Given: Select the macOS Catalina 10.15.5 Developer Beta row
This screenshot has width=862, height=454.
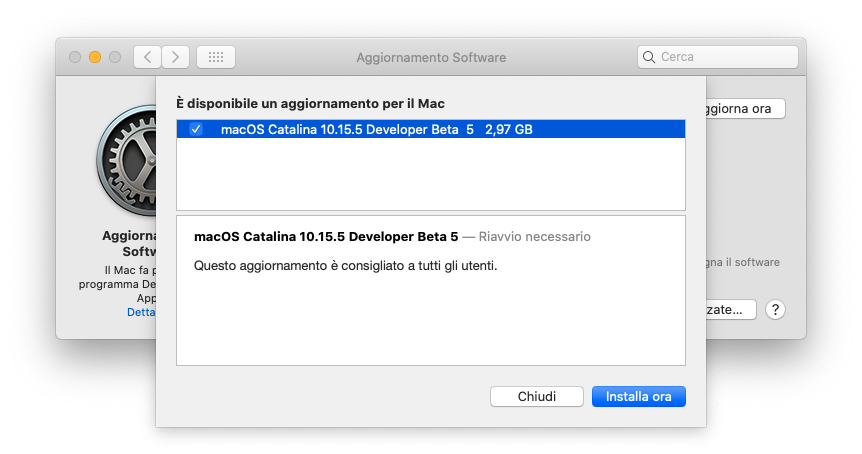Looking at the screenshot, I should click(431, 129).
